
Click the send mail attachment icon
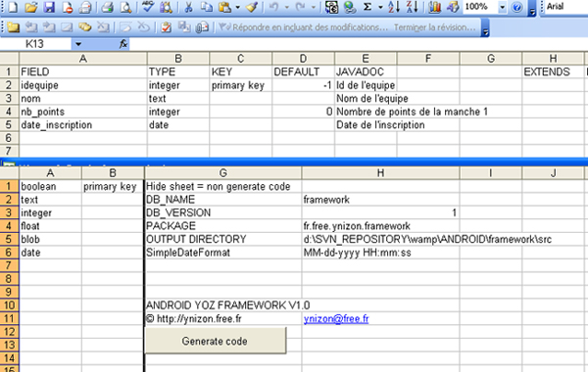click(x=202, y=27)
